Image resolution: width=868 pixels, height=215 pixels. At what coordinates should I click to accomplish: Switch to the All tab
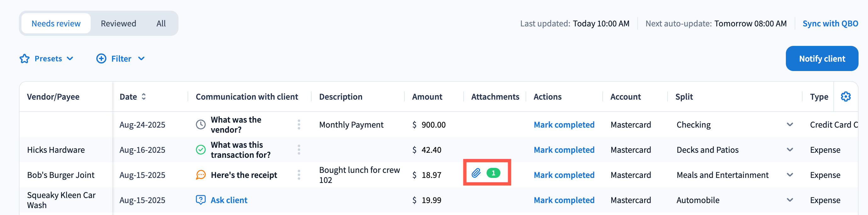(x=161, y=24)
